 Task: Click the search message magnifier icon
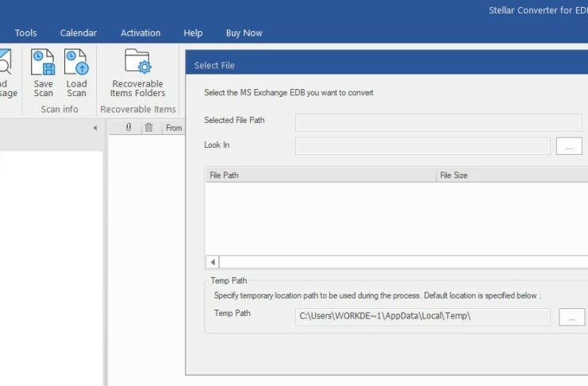(6, 62)
